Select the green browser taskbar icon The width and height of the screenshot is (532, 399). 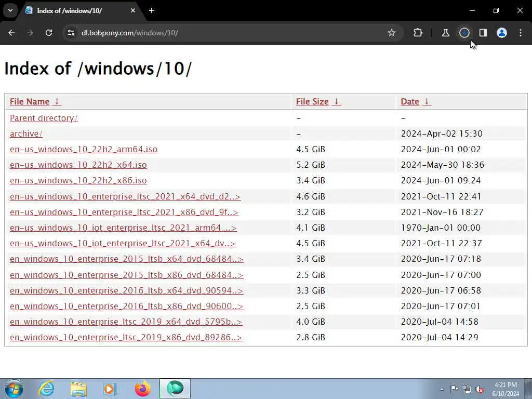coord(175,389)
